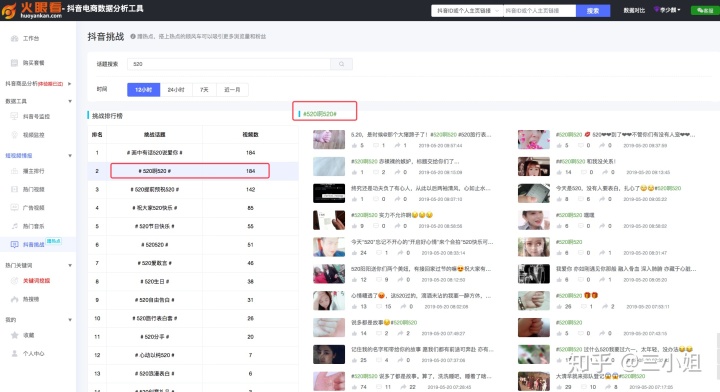Click the #520啊520# topic heading link

tap(320, 113)
